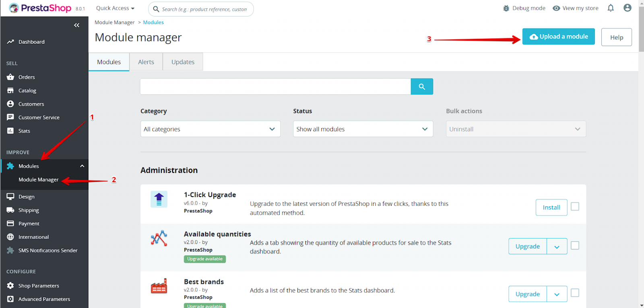Tick the 1-Click Upgrade module checkbox
Viewport: 644px width, 308px height.
tap(575, 206)
